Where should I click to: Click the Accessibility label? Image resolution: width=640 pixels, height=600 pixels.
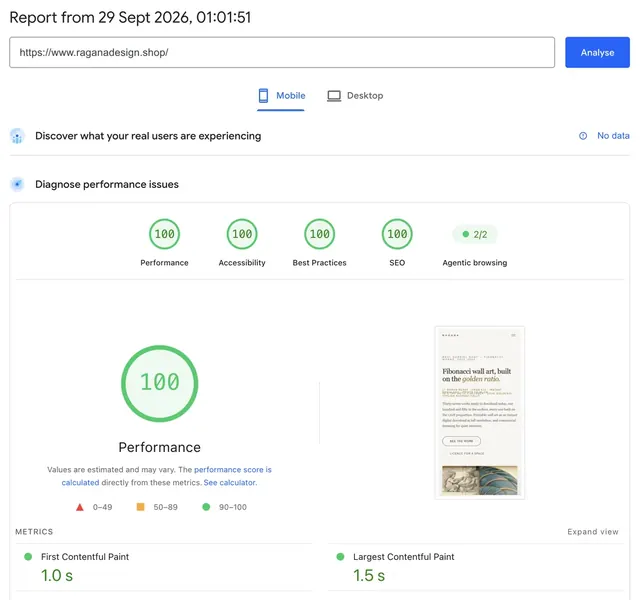(242, 263)
